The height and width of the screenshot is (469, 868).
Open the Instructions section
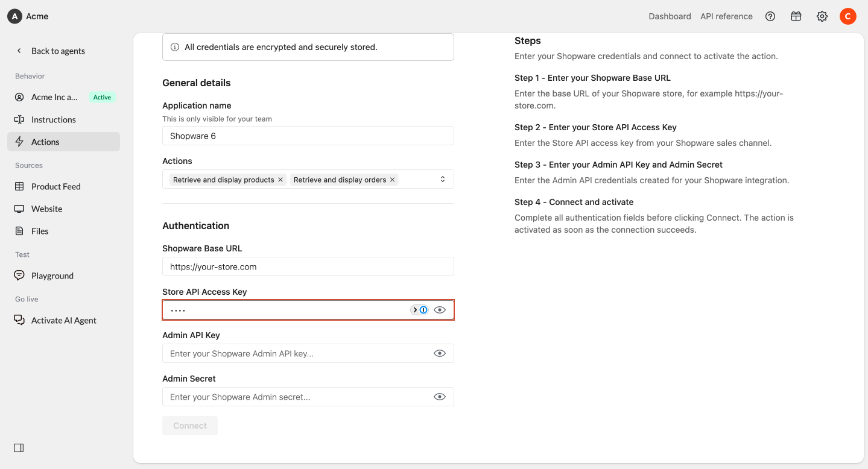[x=64, y=119]
